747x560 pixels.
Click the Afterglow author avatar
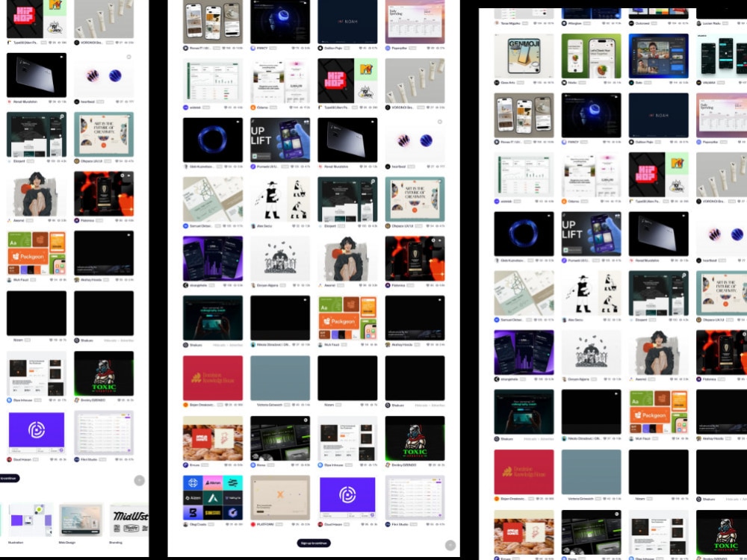[x=564, y=23]
